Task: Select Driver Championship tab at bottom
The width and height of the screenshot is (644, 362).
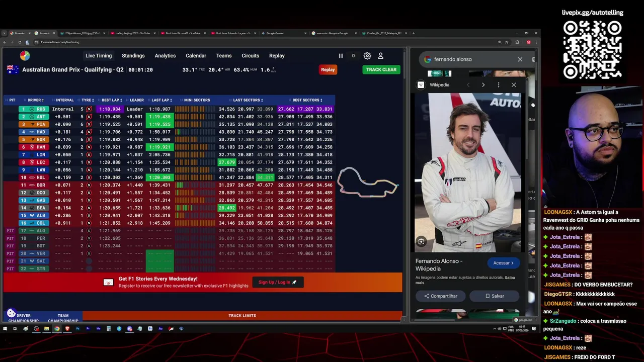Action: tap(23, 318)
